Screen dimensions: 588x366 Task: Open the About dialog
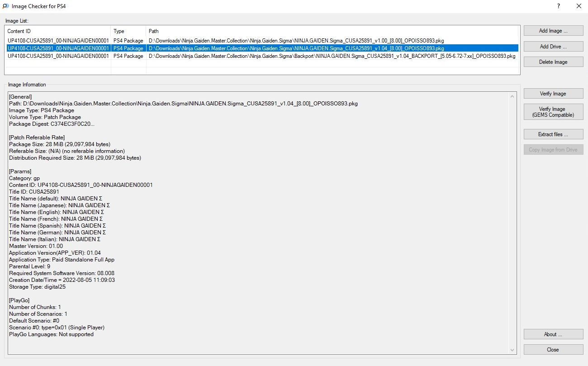pos(553,334)
